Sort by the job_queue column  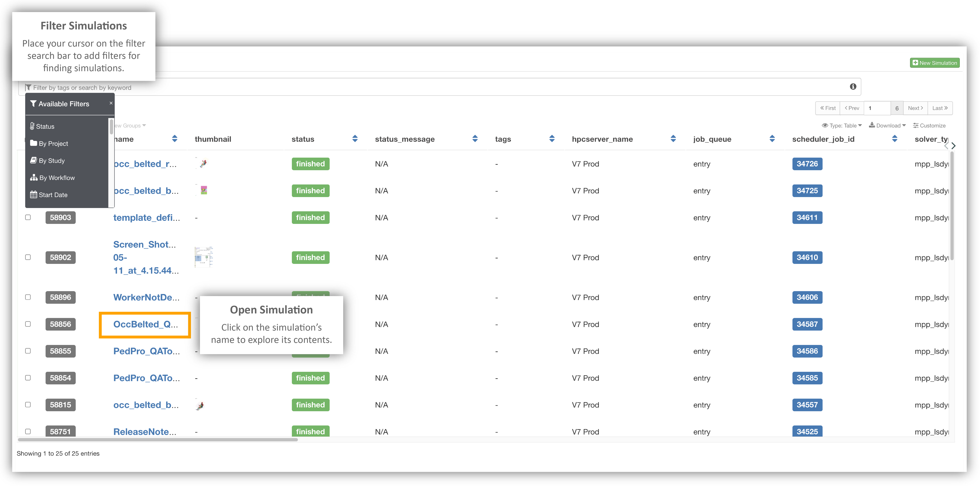coord(772,139)
